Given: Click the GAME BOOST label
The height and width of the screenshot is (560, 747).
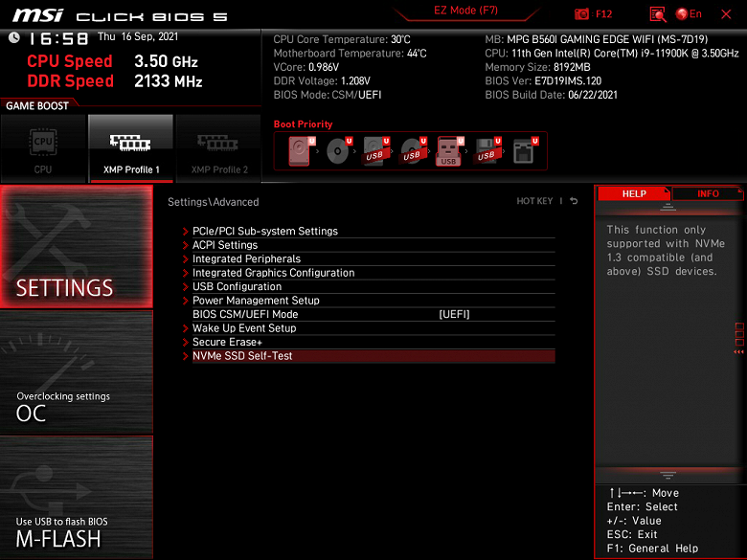Looking at the screenshot, I should click(37, 105).
